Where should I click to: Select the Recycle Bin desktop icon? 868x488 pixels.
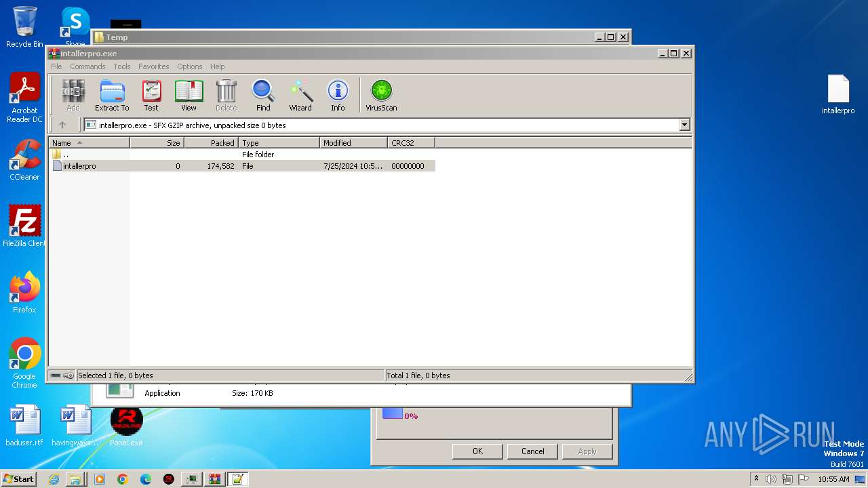[24, 27]
